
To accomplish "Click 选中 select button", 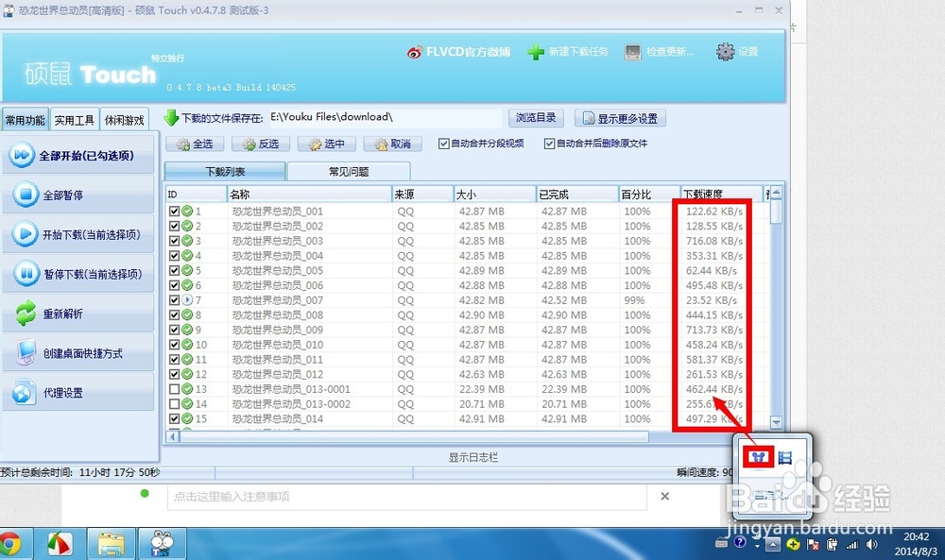I will click(327, 144).
